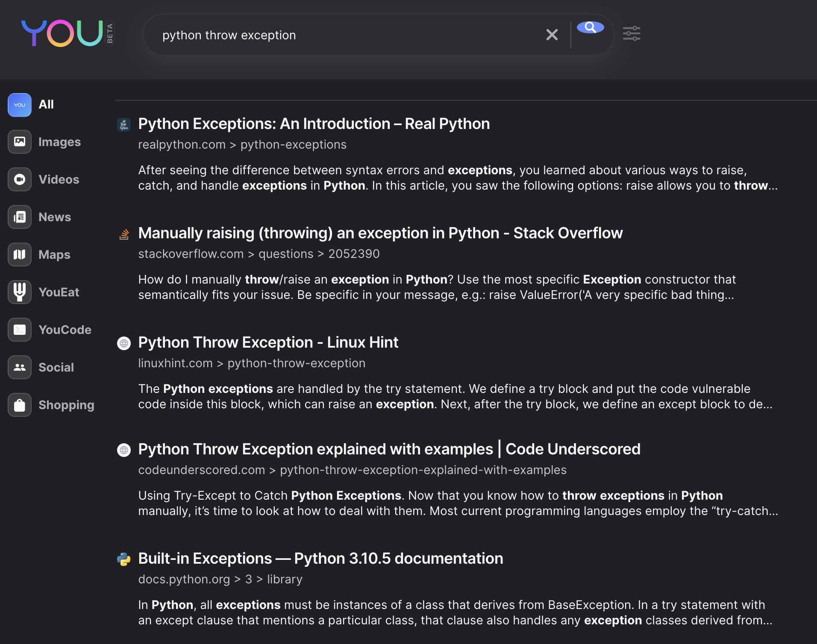Click the Maps icon
The image size is (817, 644).
[20, 255]
